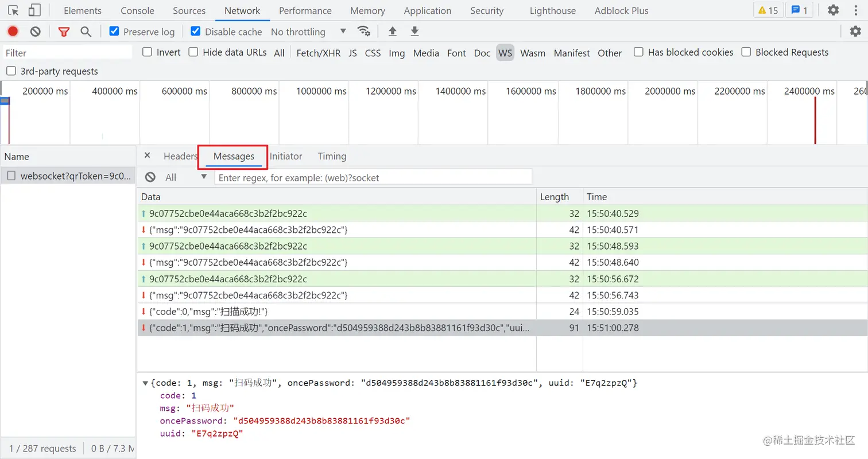The width and height of the screenshot is (868, 459).
Task: Open the Initiator tab
Action: pos(286,156)
